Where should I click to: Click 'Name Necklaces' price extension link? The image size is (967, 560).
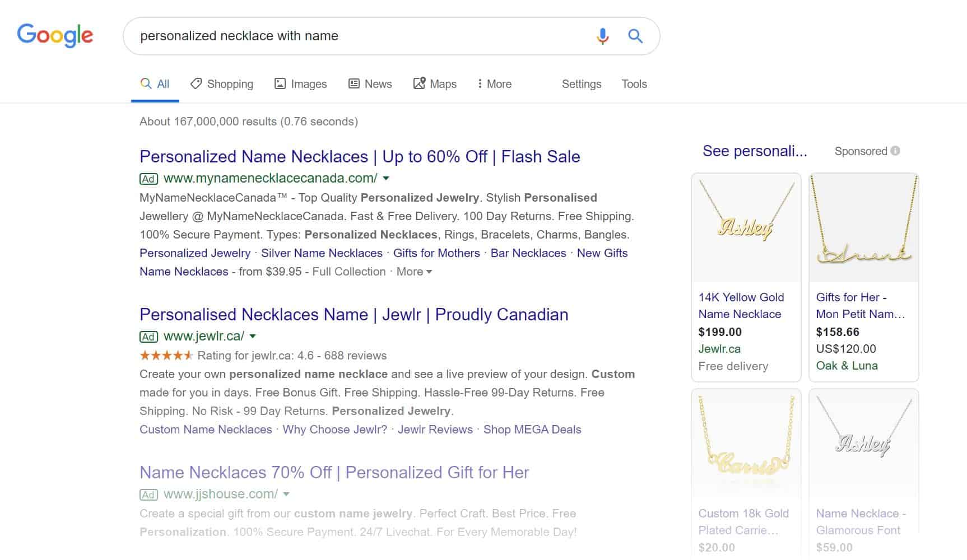(184, 272)
